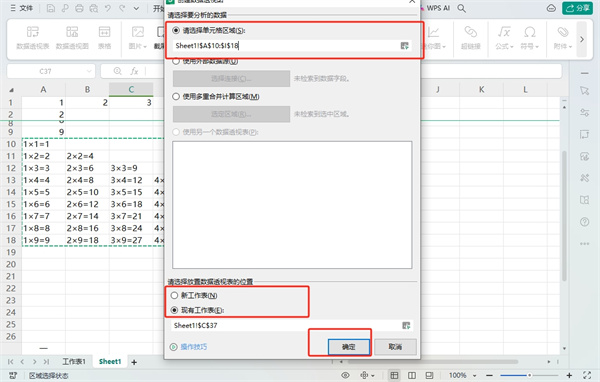Click the zoom slider handle

click(x=530, y=375)
